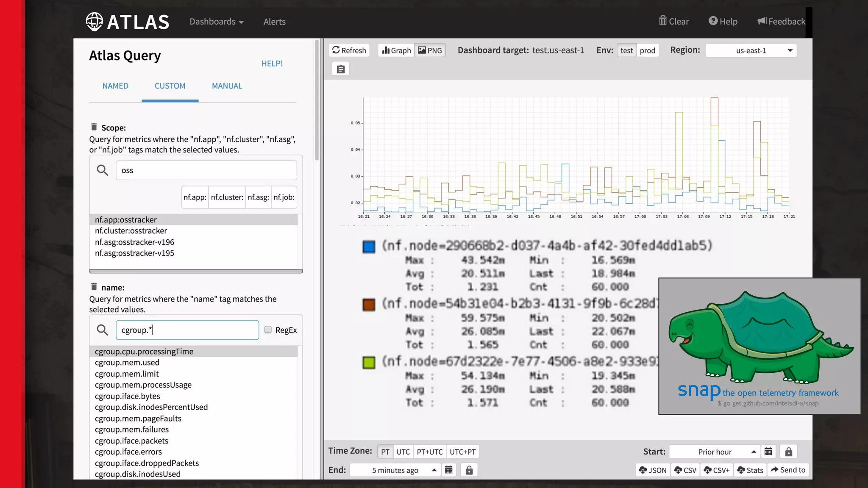Screen dimensions: 868x488
Task: Enable the RegEx checkbox
Action: click(268, 330)
